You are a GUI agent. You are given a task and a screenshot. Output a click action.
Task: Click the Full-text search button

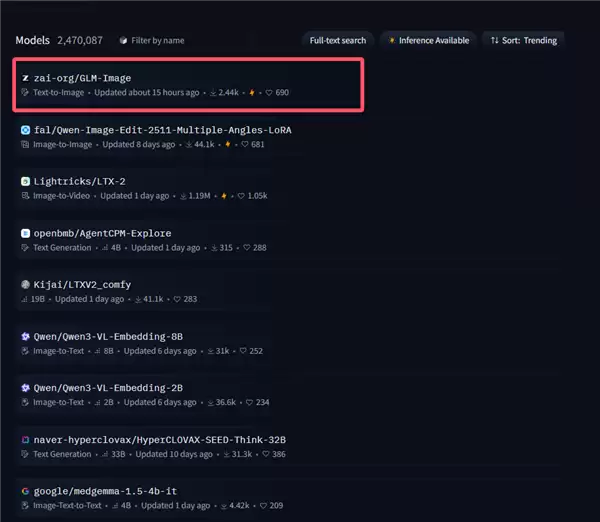[337, 40]
